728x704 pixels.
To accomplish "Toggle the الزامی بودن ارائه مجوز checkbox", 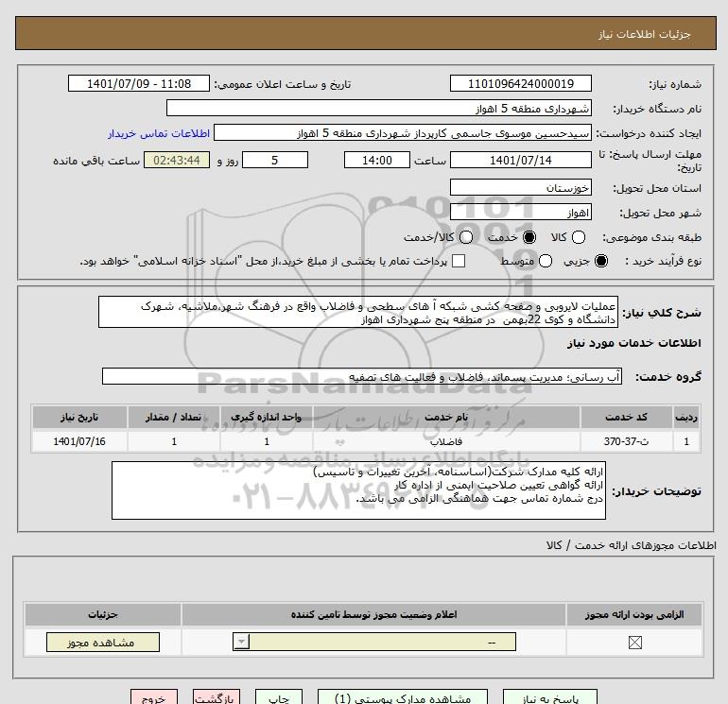I will click(x=634, y=643).
